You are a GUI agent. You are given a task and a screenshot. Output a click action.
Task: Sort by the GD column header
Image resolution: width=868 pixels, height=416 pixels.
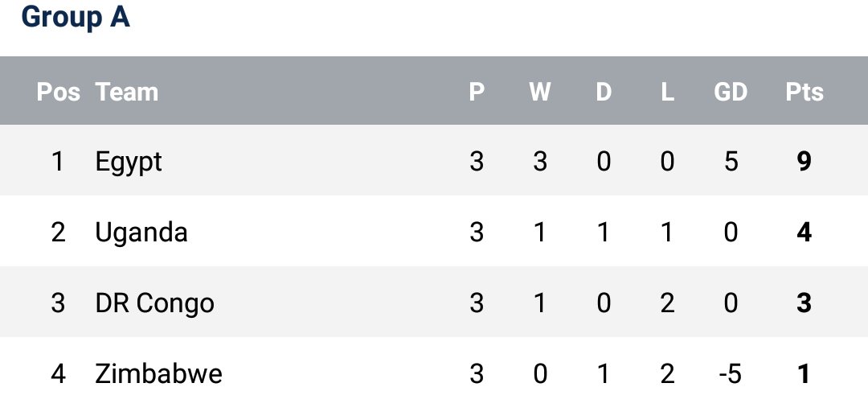click(x=731, y=92)
